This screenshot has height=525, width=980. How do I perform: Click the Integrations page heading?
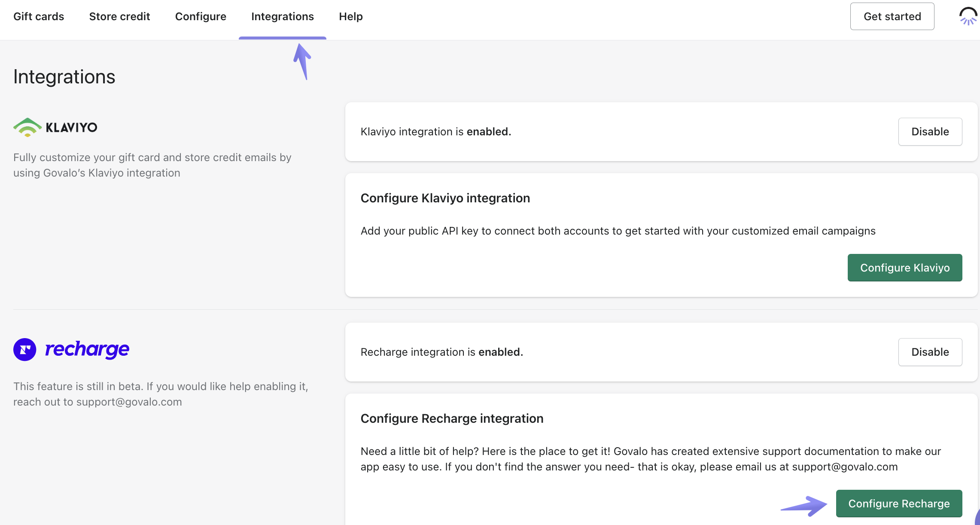click(64, 77)
